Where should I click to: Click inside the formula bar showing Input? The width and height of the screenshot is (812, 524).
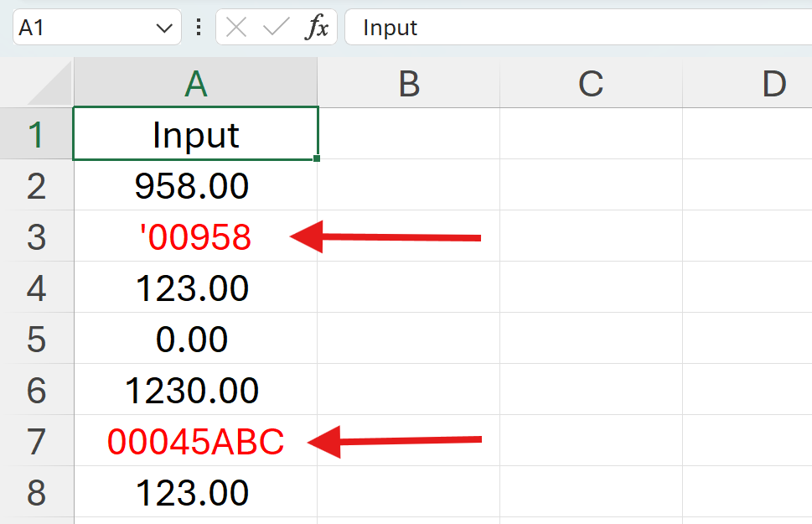tap(578, 28)
